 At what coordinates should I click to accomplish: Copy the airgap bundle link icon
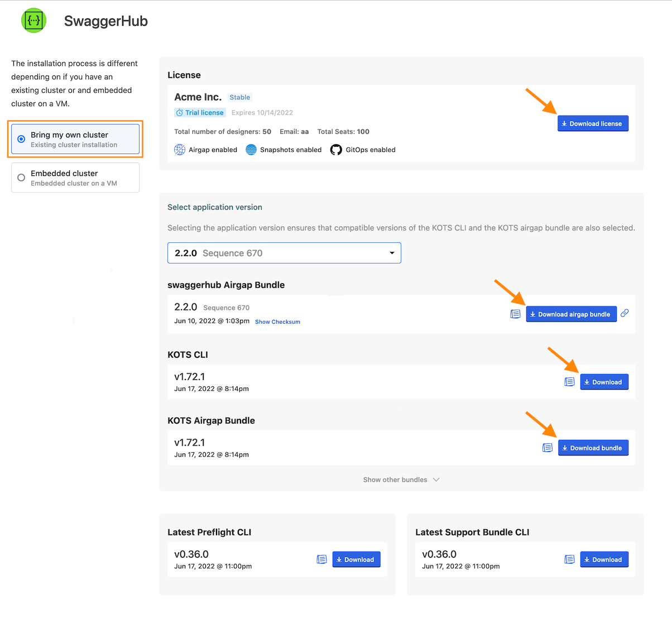[625, 313]
